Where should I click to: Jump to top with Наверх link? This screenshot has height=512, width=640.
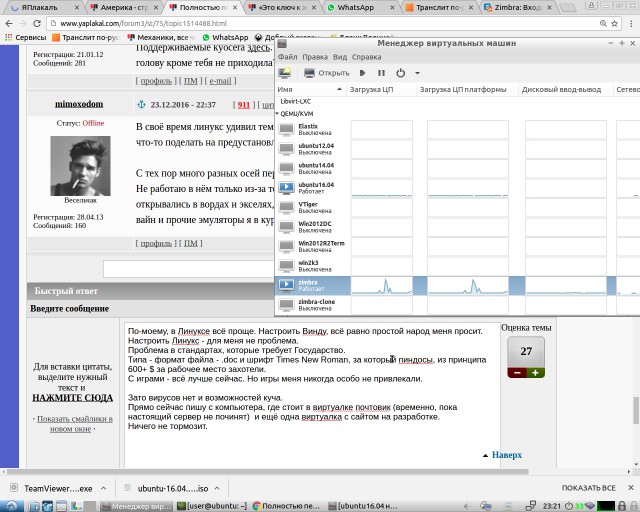pyautogui.click(x=507, y=455)
